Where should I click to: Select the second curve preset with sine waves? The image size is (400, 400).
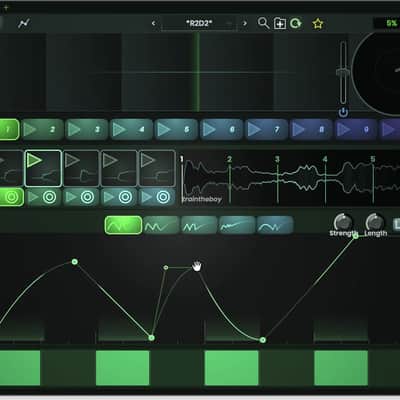pos(161,225)
